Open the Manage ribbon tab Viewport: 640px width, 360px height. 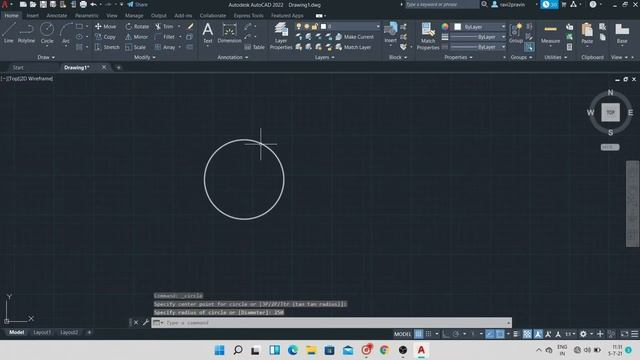[134, 16]
